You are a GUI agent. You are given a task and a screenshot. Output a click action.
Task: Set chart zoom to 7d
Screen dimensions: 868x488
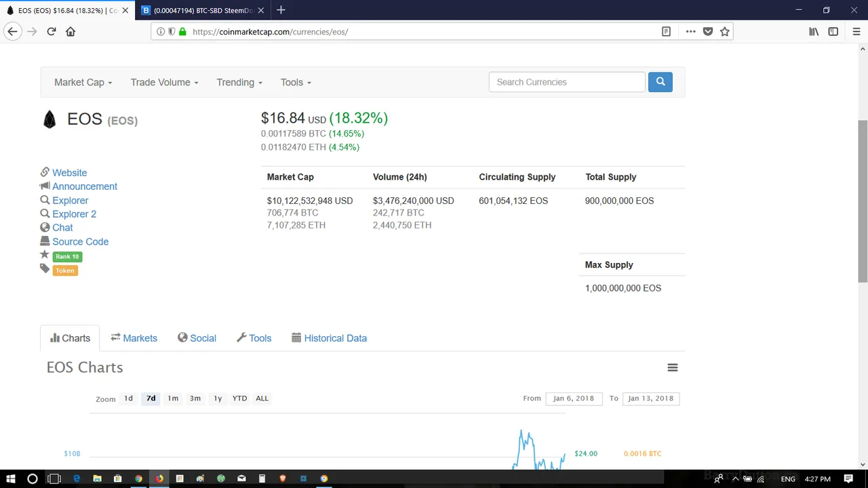(x=151, y=399)
